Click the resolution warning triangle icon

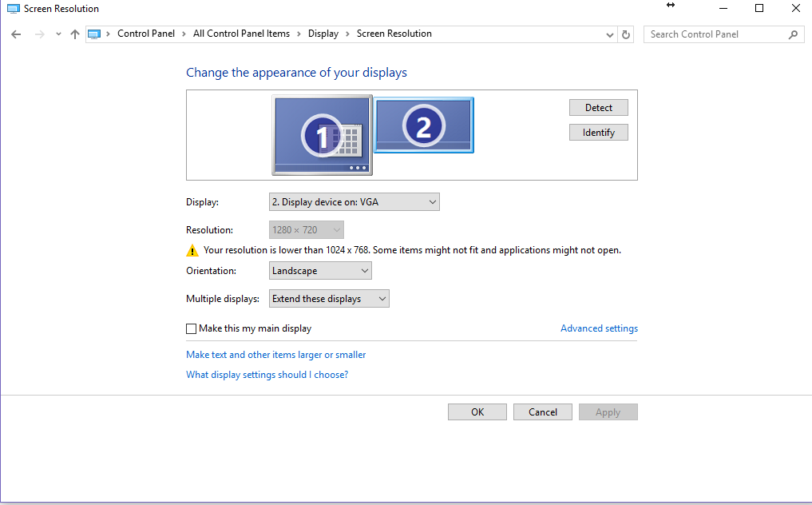pyautogui.click(x=192, y=250)
